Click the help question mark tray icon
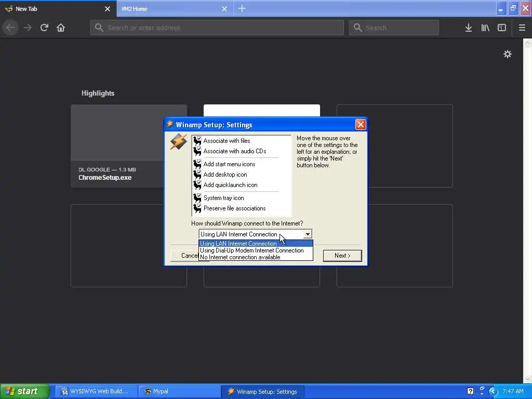Image resolution: width=532 pixels, height=399 pixels. [x=470, y=391]
